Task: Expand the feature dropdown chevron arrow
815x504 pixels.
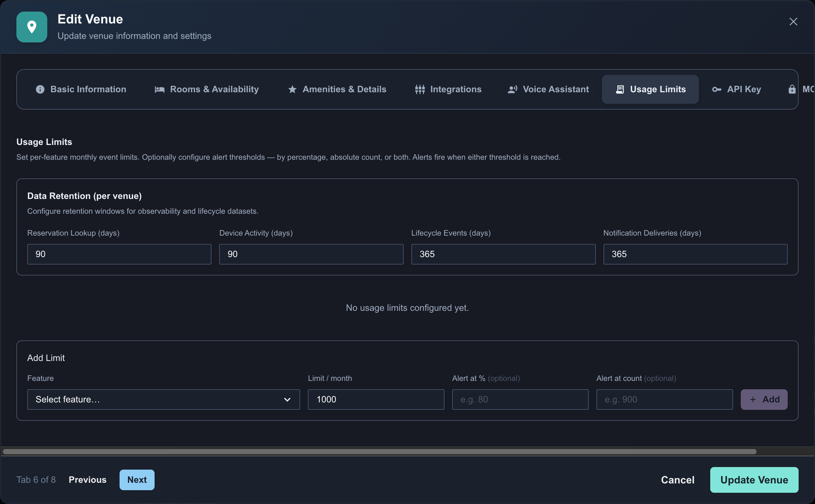Action: [287, 399]
